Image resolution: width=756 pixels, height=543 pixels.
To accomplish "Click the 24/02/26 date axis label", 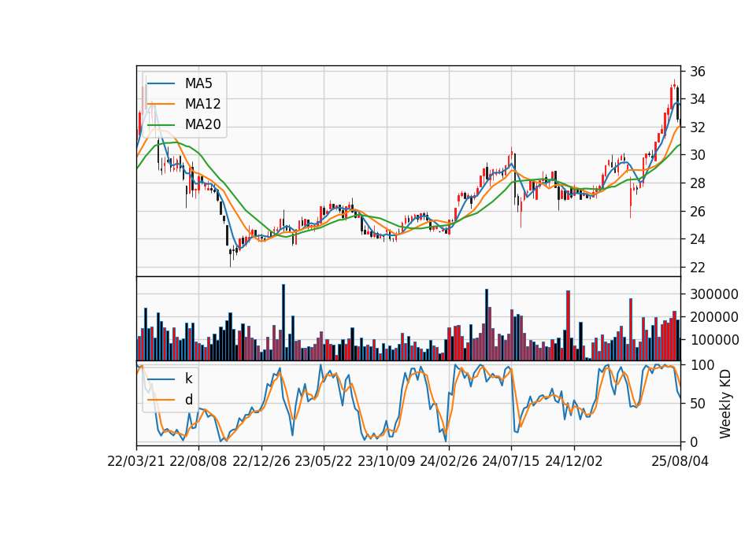I will point(448,462).
